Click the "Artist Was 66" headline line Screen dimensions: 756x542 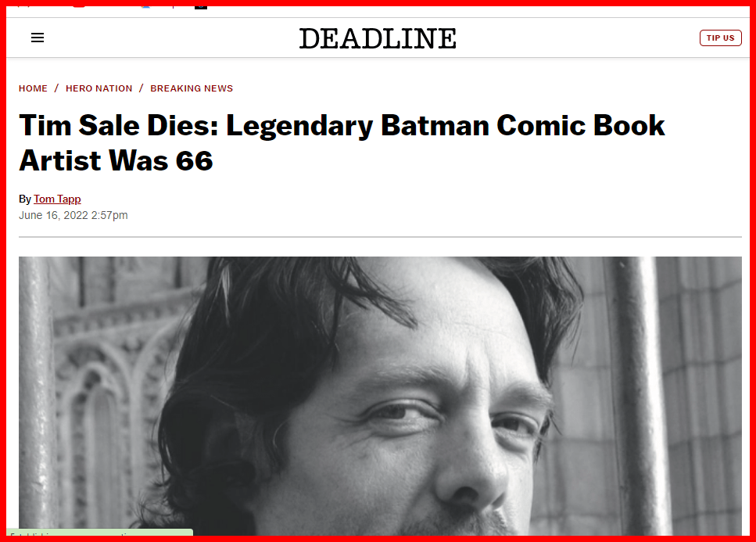[x=116, y=160]
